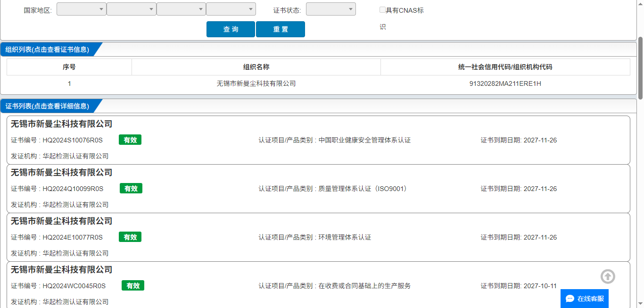
Task: Click expiry date of certificate HQ2024S10076R0S
Action: coord(540,140)
